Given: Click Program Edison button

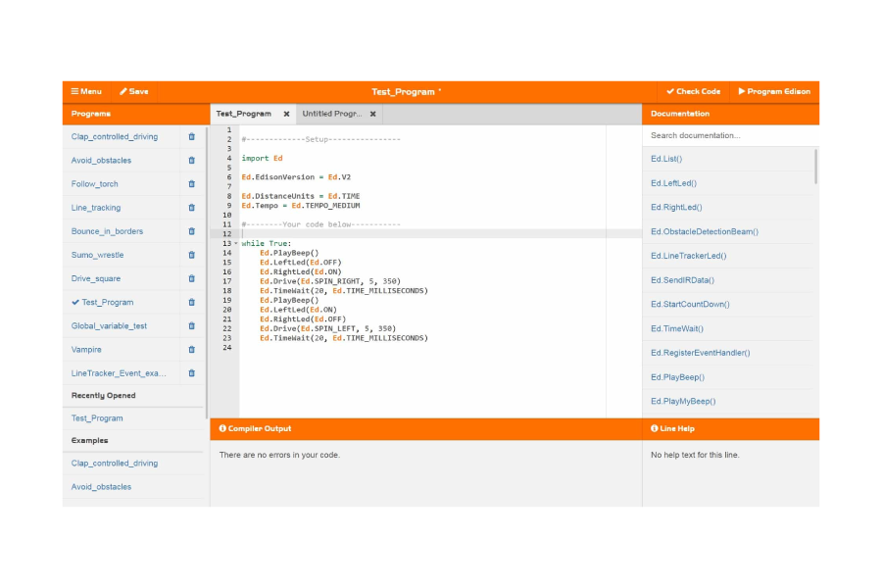Looking at the screenshot, I should coord(774,91).
